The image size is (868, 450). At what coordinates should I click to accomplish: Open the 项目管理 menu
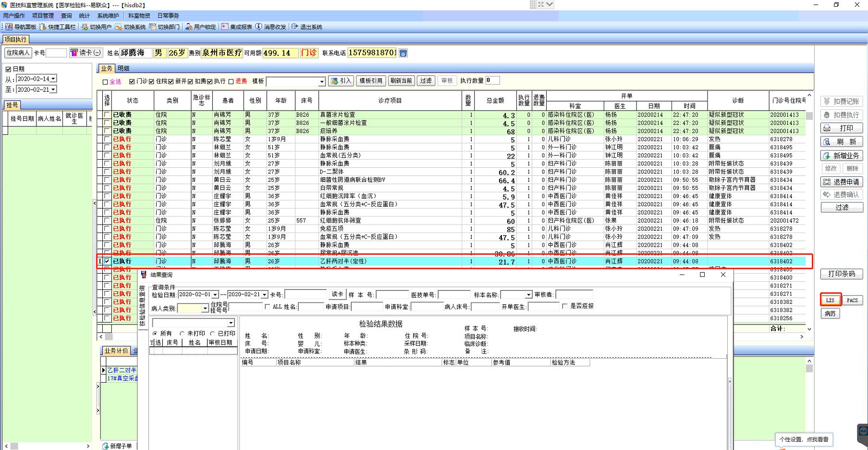point(43,16)
